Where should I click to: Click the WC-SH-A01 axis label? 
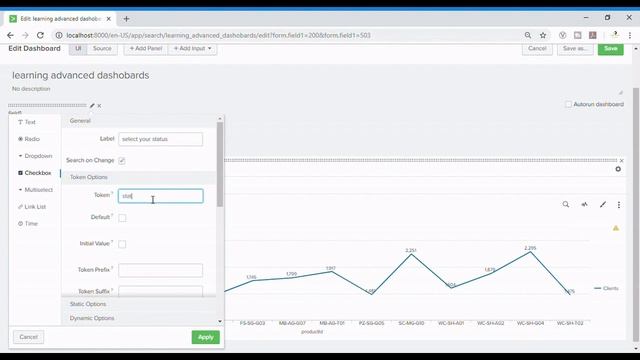pos(451,323)
